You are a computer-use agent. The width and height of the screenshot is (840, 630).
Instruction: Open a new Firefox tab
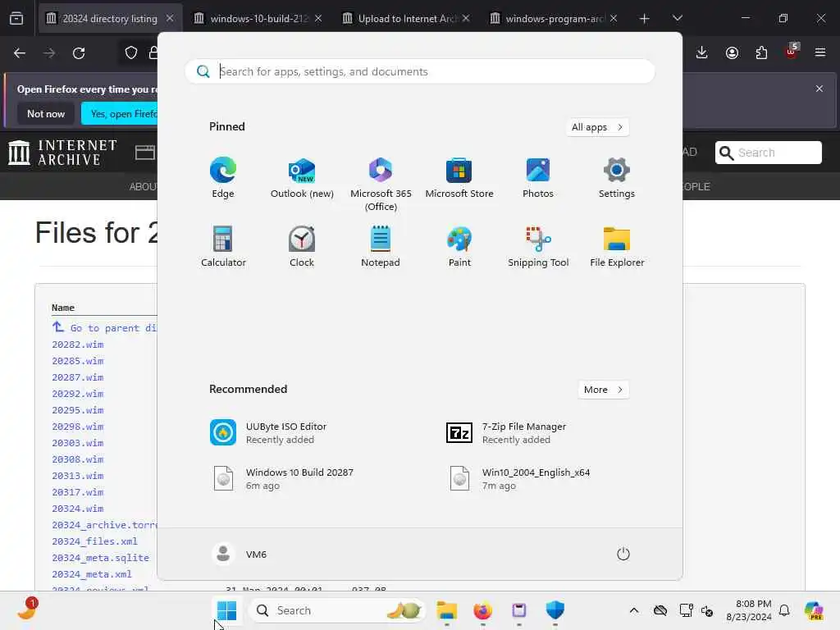click(645, 18)
